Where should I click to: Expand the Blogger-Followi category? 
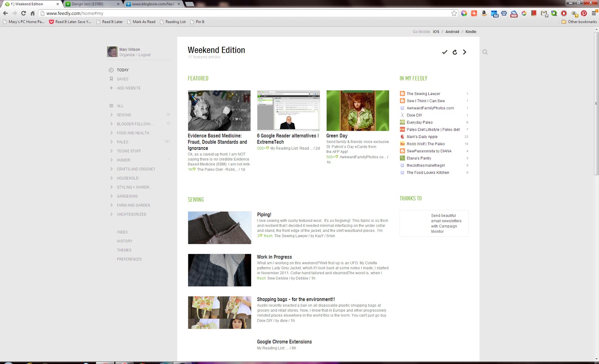[111, 124]
